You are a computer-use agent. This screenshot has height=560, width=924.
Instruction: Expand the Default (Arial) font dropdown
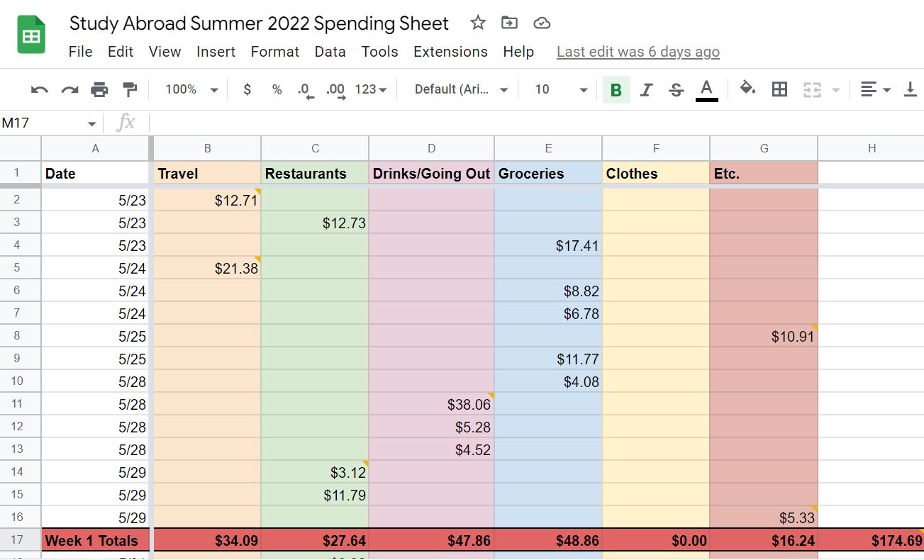click(x=462, y=89)
